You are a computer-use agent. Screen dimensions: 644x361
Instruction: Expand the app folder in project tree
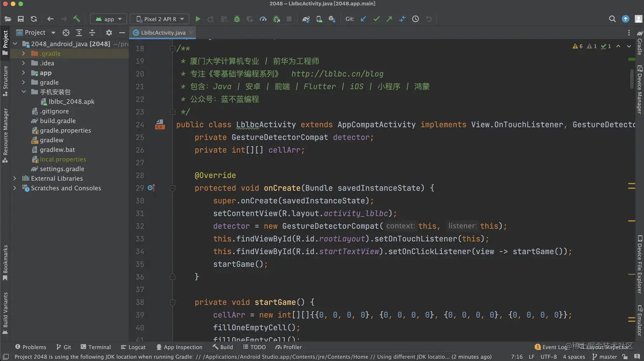pyautogui.click(x=23, y=73)
